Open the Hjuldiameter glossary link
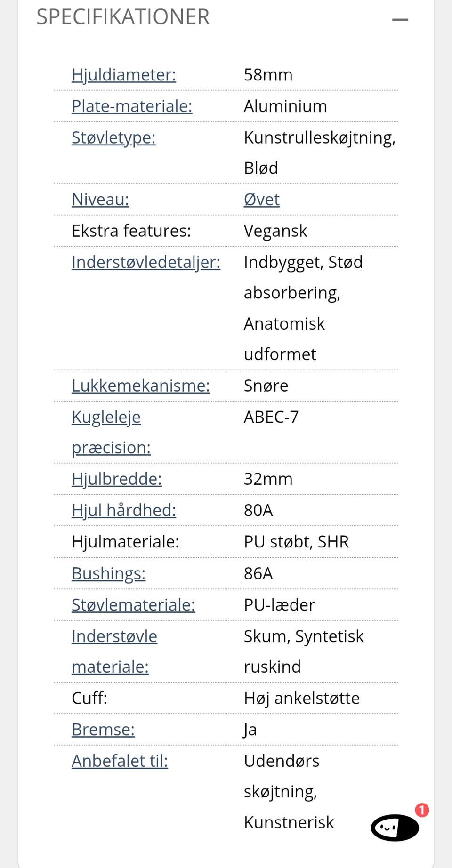Image resolution: width=452 pixels, height=868 pixels. pyautogui.click(x=124, y=75)
